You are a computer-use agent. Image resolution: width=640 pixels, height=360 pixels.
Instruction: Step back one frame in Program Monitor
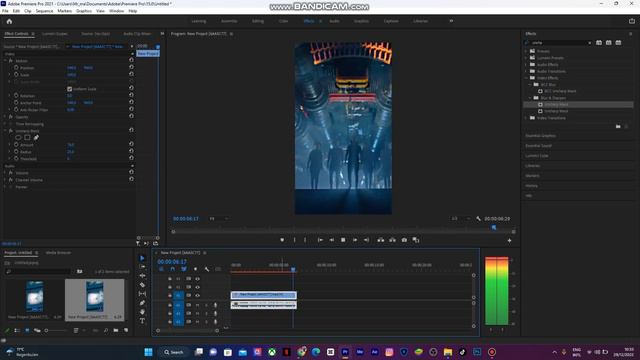click(332, 240)
